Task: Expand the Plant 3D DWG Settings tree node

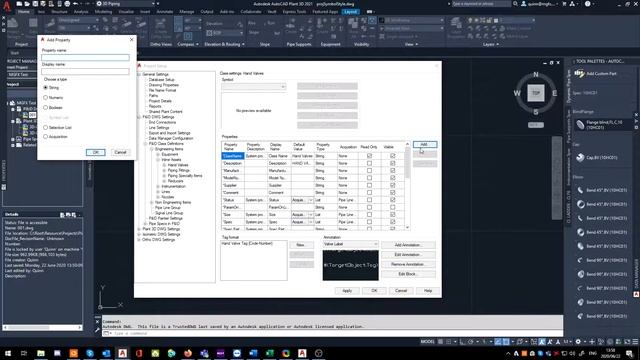Action: (x=139, y=229)
